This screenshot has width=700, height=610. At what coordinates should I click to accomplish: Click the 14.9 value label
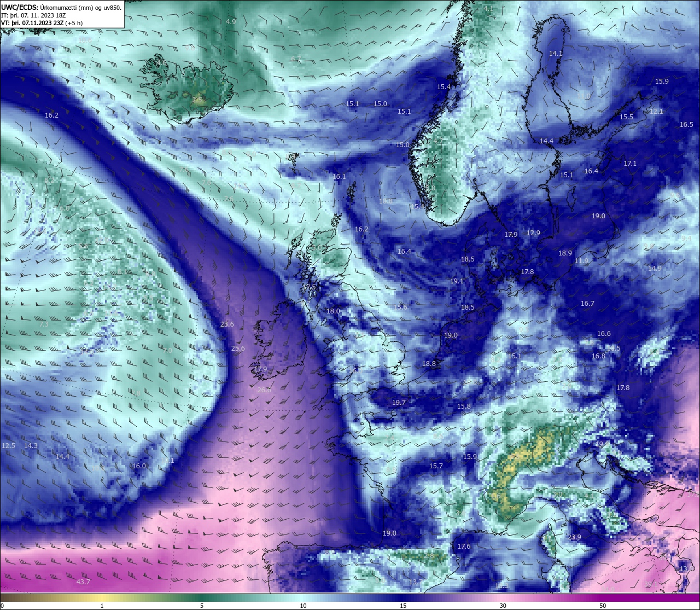click(655, 268)
